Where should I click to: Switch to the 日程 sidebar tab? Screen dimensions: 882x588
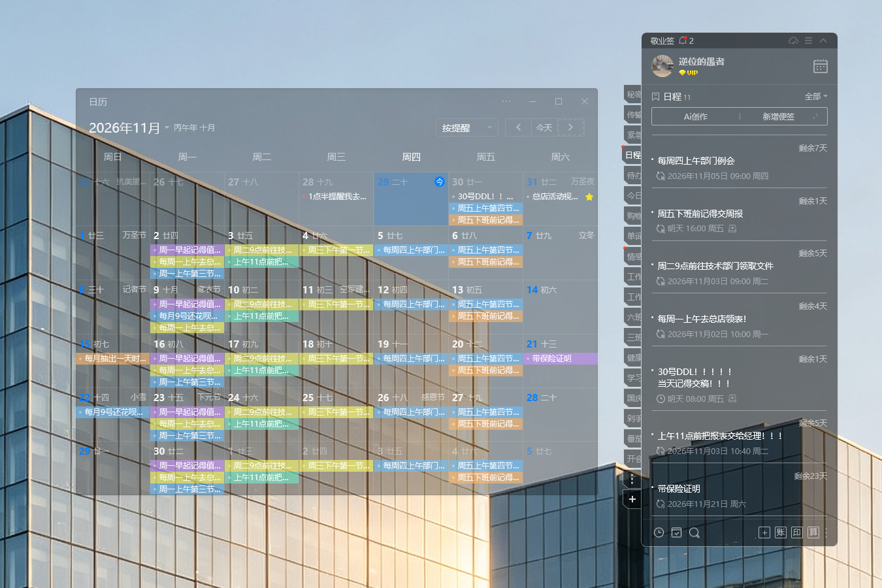[x=632, y=155]
